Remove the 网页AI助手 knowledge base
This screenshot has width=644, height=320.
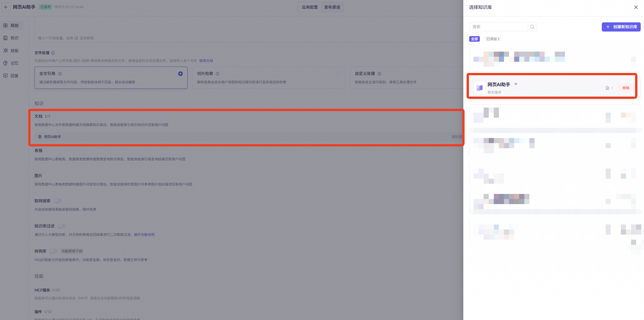(626, 88)
